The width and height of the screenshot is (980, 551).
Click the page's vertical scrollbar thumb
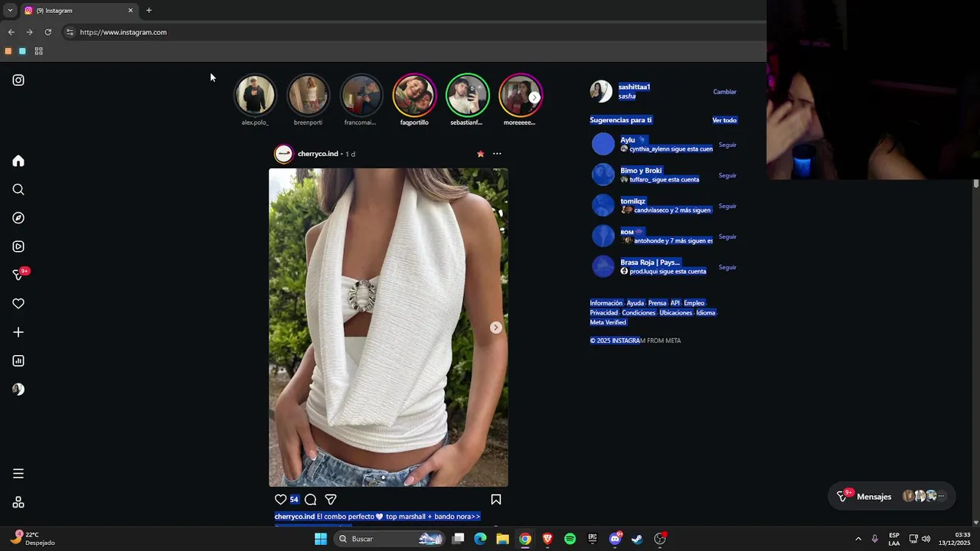(x=976, y=184)
